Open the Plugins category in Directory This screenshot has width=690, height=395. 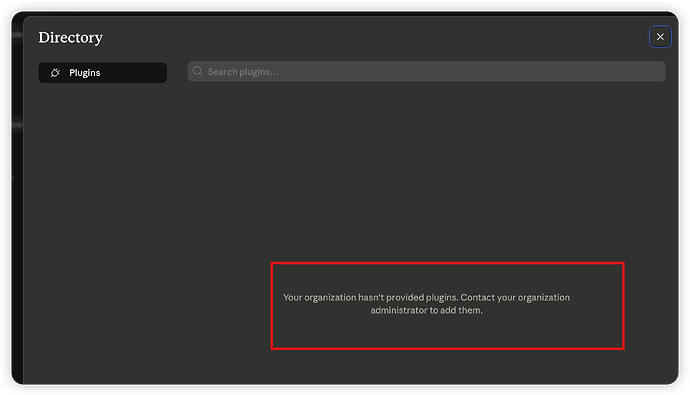pos(103,73)
